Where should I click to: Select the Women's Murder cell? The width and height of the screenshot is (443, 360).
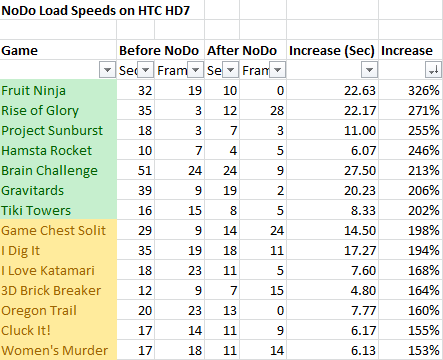(58, 350)
